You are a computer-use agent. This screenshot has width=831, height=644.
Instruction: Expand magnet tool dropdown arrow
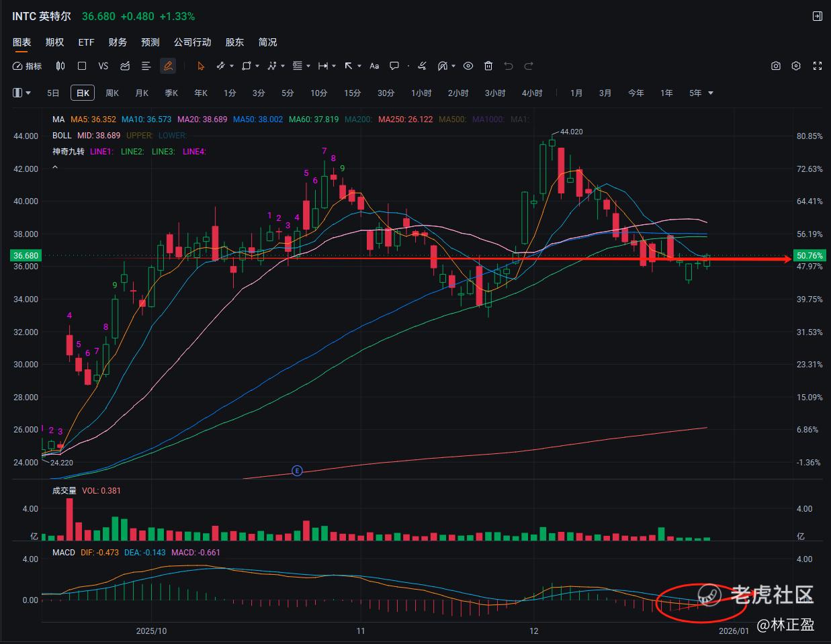tap(453, 66)
